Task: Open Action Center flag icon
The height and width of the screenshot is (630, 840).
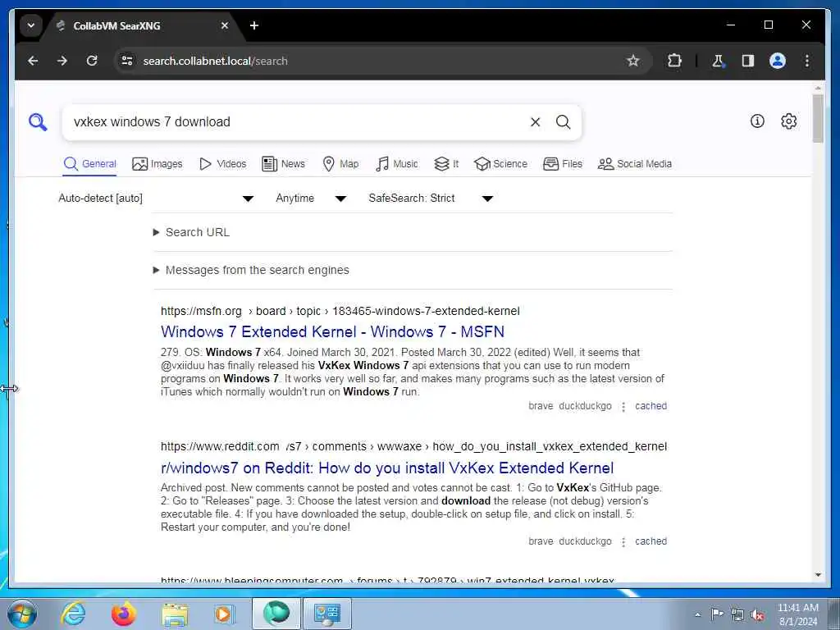Action: pyautogui.click(x=717, y=614)
